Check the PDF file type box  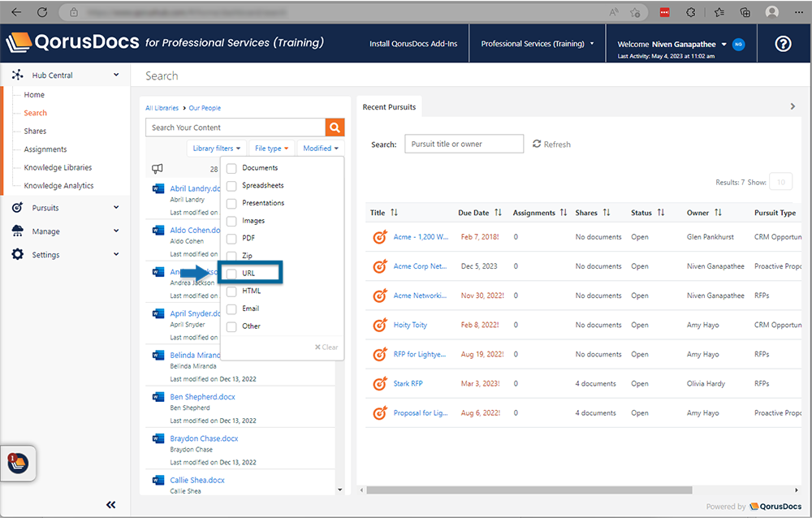click(x=231, y=239)
